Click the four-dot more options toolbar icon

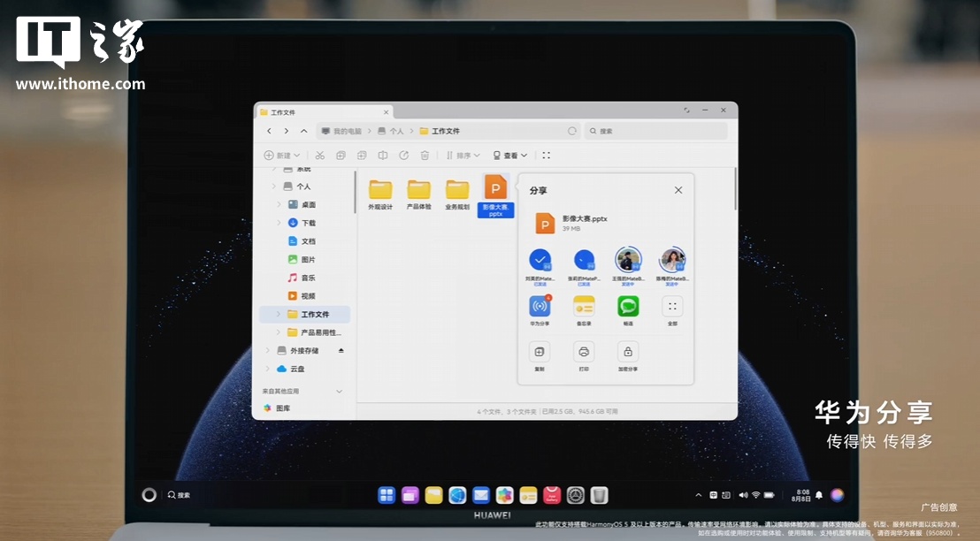click(x=547, y=156)
